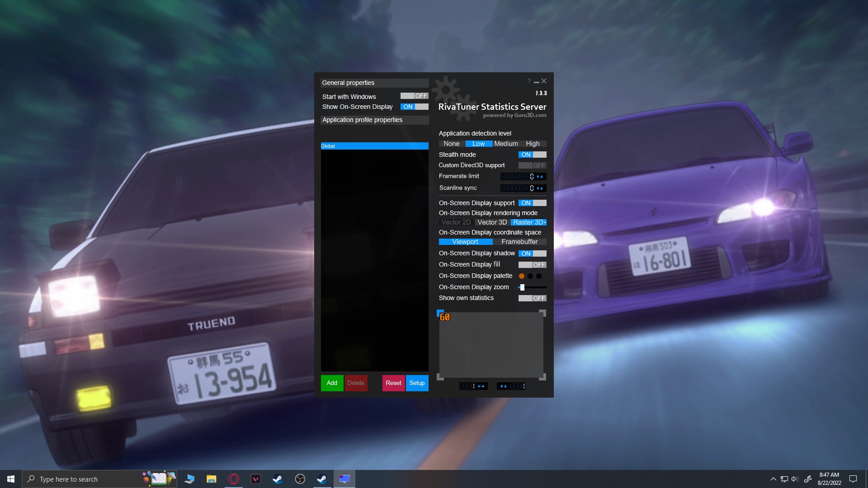Show hidden system tray icons
This screenshot has width=868, height=488.
[773, 479]
